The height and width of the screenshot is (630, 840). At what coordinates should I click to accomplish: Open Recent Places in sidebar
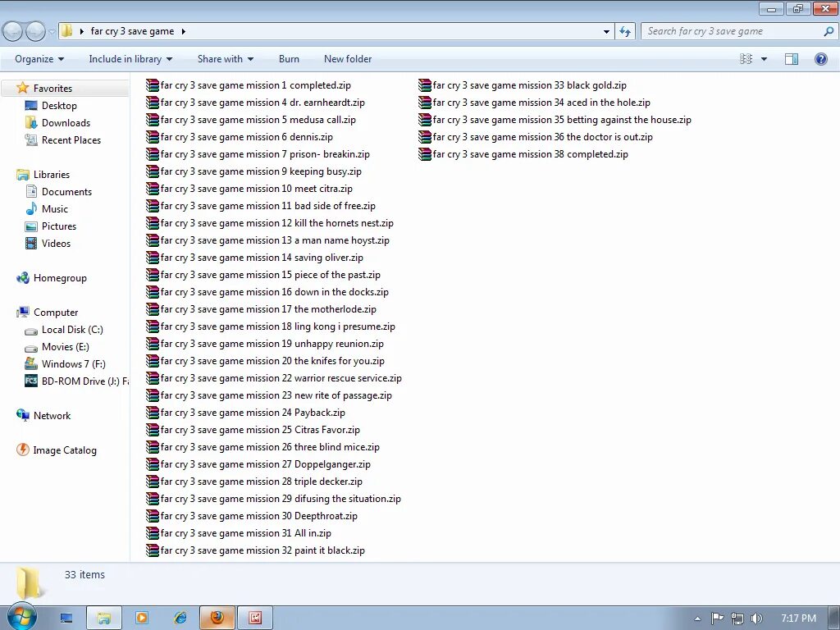pos(71,139)
